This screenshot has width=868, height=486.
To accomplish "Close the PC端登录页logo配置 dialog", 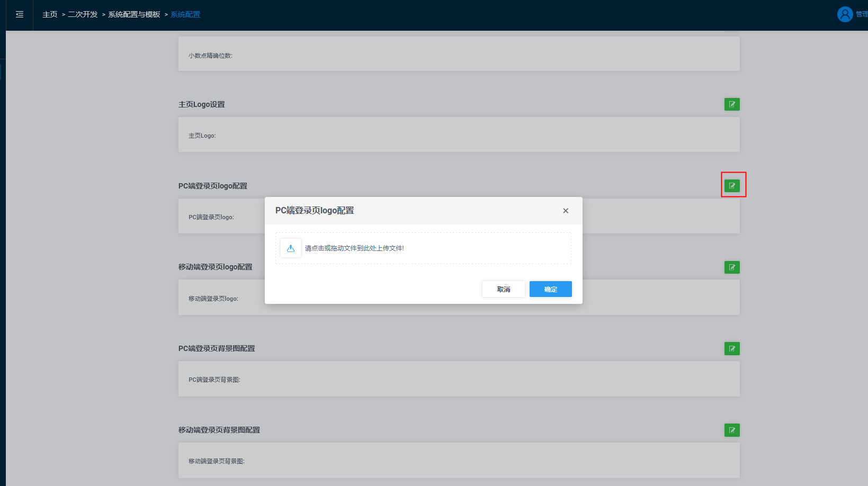I will click(566, 211).
